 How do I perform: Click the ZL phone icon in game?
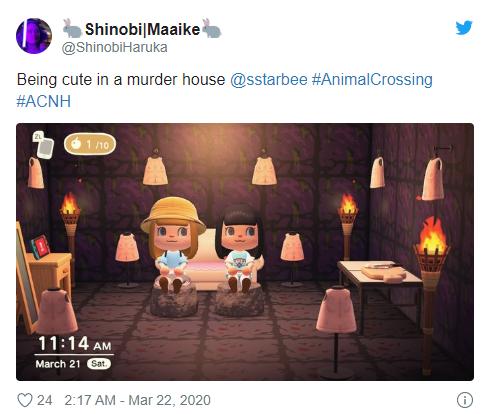tap(43, 144)
